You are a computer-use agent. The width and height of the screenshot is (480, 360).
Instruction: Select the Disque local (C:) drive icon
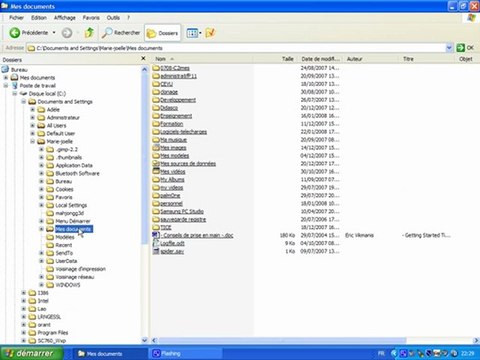click(x=23, y=94)
